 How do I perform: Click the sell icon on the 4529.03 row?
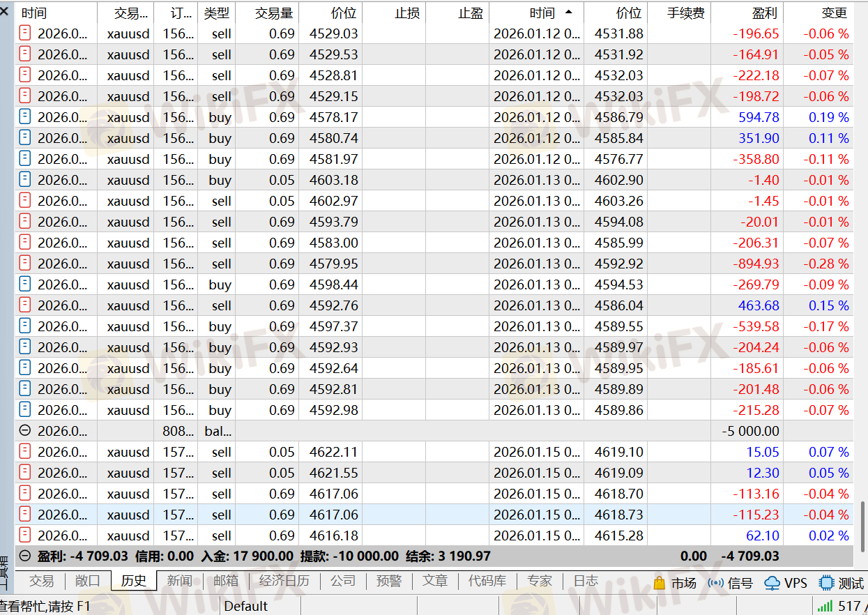pyautogui.click(x=25, y=33)
